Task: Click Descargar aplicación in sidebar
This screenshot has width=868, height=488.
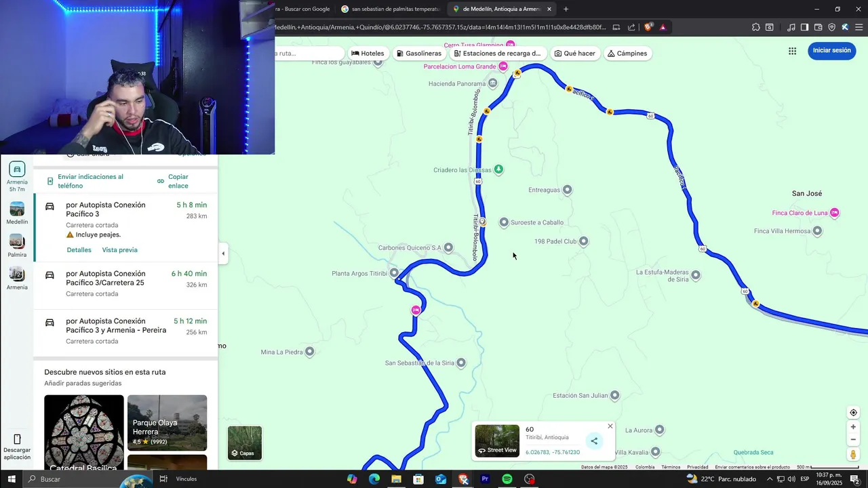Action: 17,447
